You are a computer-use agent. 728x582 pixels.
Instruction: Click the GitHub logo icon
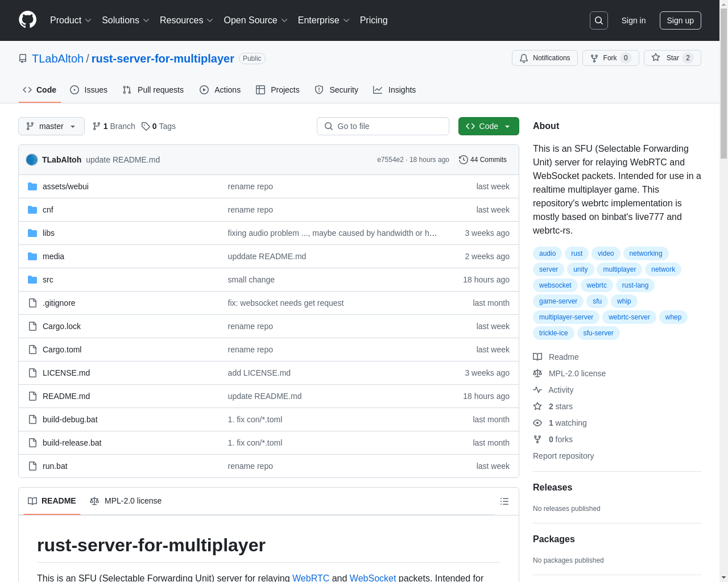pyautogui.click(x=28, y=20)
